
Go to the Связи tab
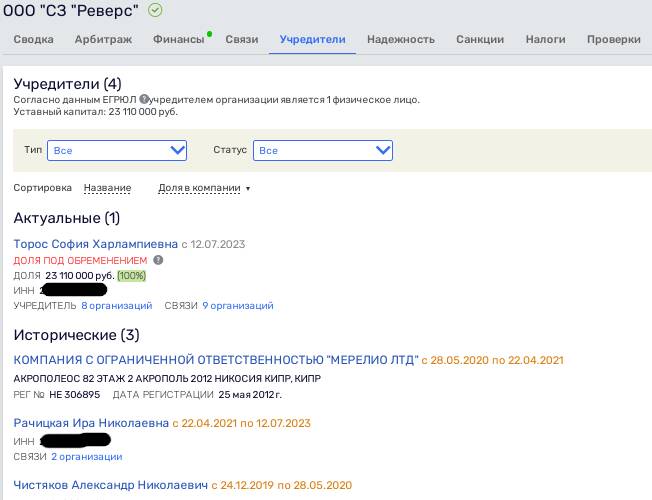click(242, 40)
